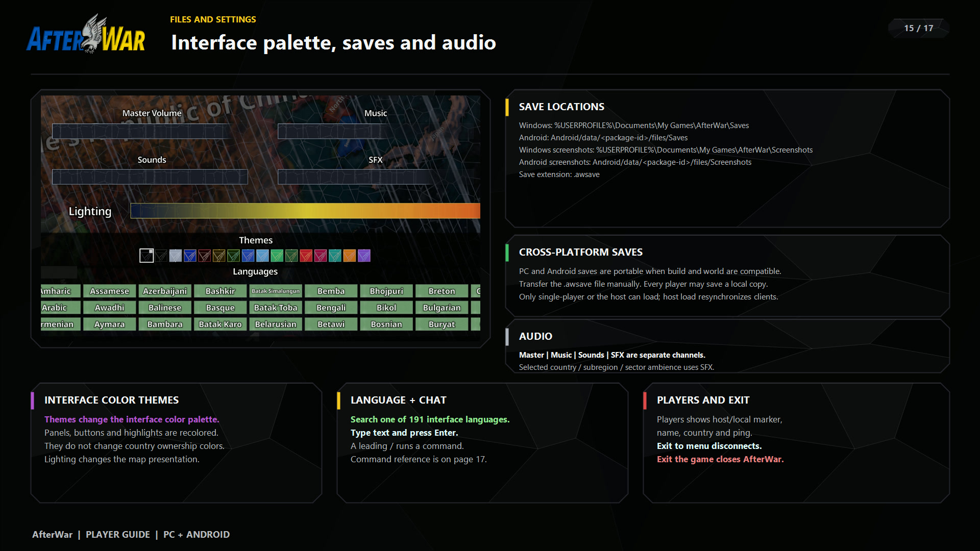Select the crimson theme swatch next to teal
Screen dimensions: 980x551
321,256
